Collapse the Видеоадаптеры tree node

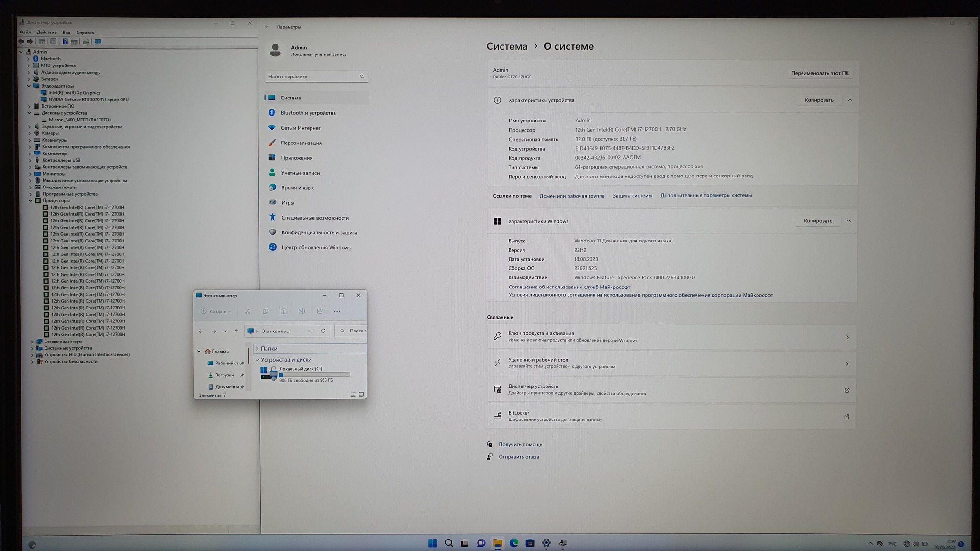point(29,86)
